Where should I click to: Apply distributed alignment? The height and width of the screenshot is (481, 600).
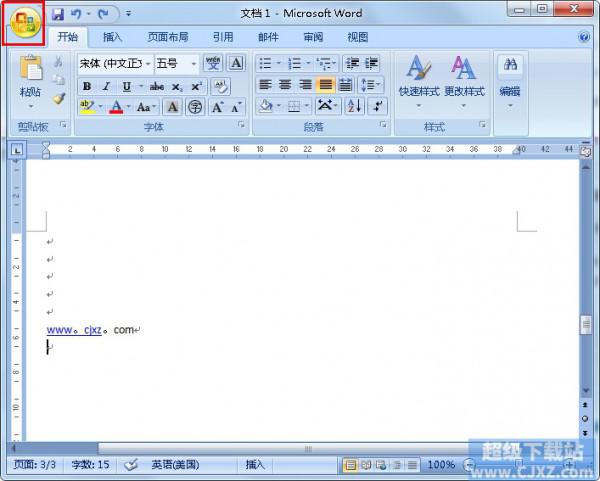[x=345, y=85]
